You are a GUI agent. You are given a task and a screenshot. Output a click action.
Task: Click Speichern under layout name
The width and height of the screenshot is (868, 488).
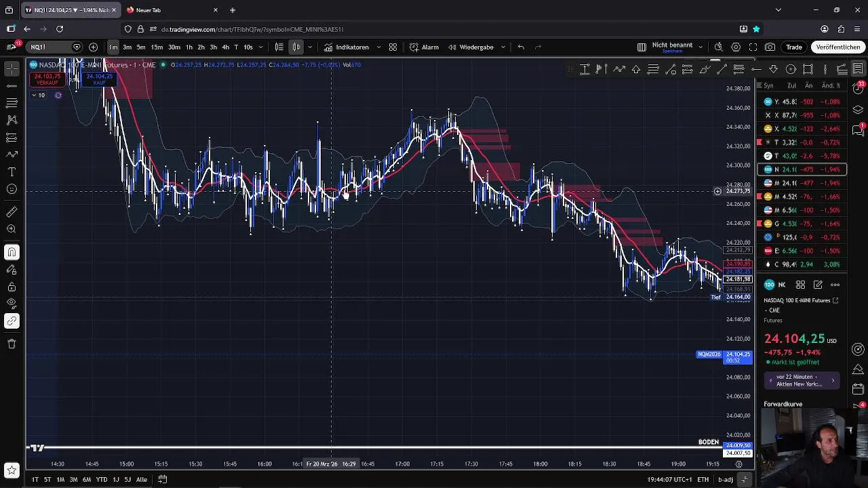[x=672, y=52]
